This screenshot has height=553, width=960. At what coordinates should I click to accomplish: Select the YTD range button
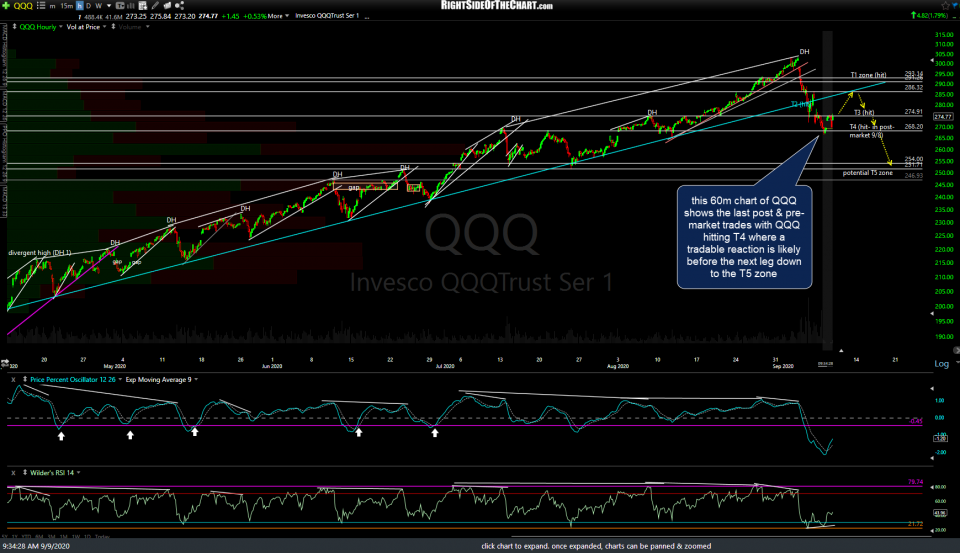(x=26, y=537)
